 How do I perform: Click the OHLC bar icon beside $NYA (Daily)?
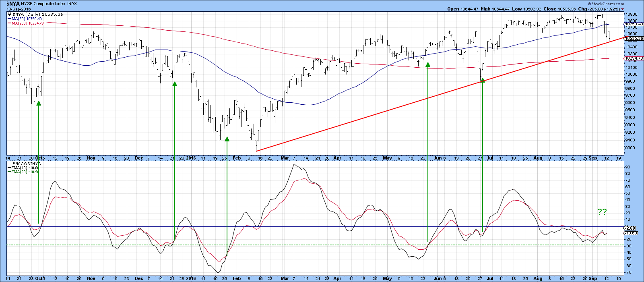click(9, 14)
